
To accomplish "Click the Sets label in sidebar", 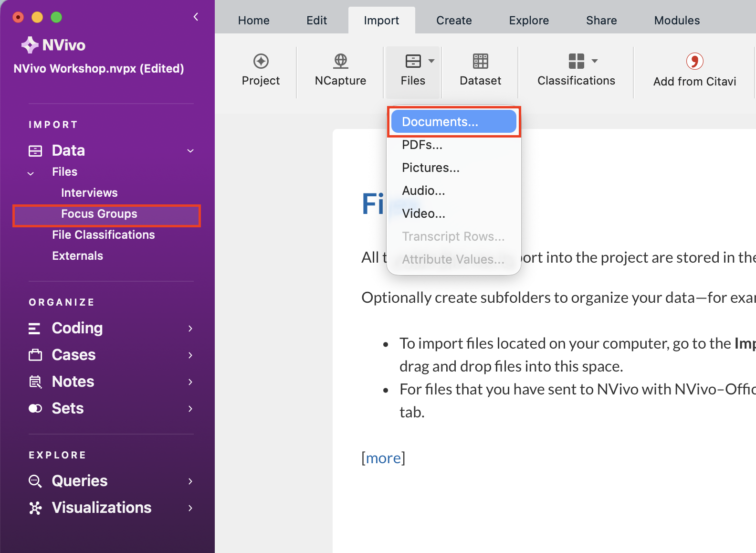I will click(68, 409).
